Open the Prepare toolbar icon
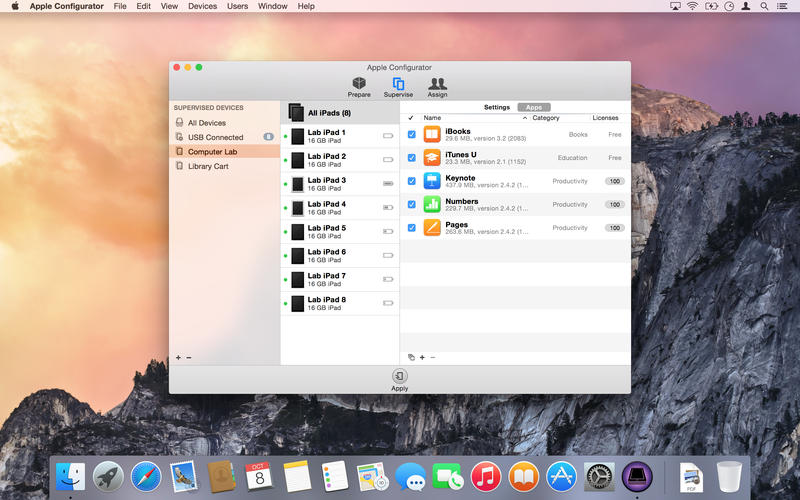The width and height of the screenshot is (800, 500). (x=359, y=85)
